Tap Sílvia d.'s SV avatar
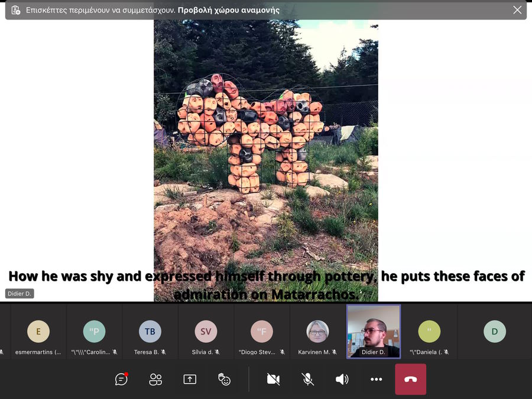This screenshot has height=399, width=532. (x=206, y=332)
